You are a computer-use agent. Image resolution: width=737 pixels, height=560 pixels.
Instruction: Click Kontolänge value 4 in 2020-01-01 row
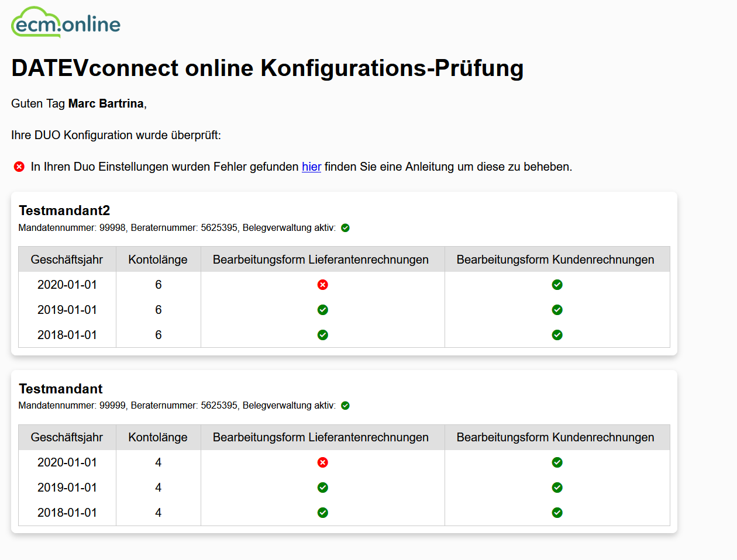point(159,462)
